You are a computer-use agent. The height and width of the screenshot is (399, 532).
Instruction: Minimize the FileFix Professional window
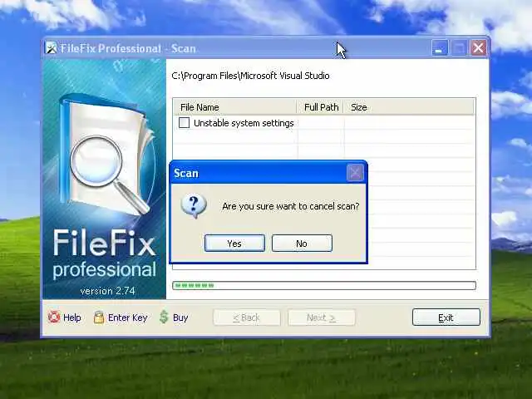pos(440,48)
